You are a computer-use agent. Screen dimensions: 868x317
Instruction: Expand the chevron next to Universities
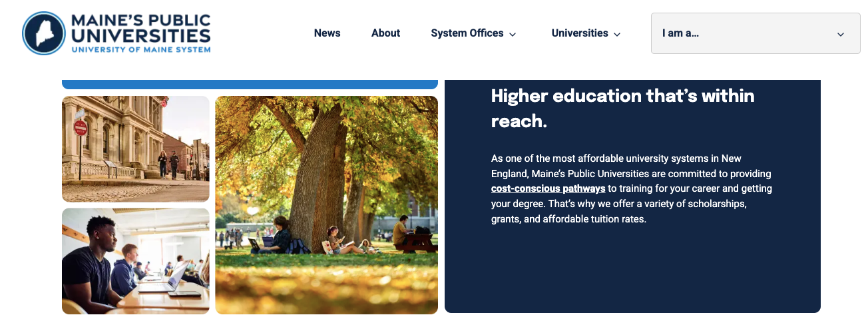[617, 35]
